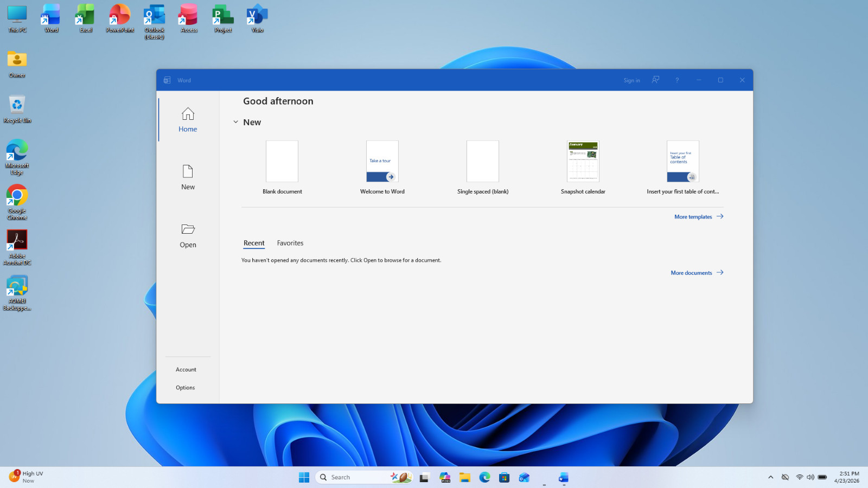This screenshot has width=868, height=488.
Task: Open the Wi-Fi network tray icon
Action: (800, 477)
